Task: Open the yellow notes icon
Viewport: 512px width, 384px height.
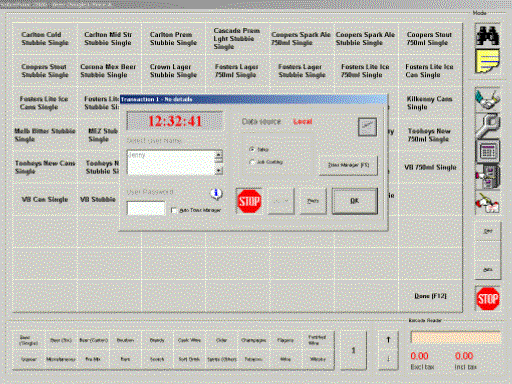Action: (x=487, y=61)
